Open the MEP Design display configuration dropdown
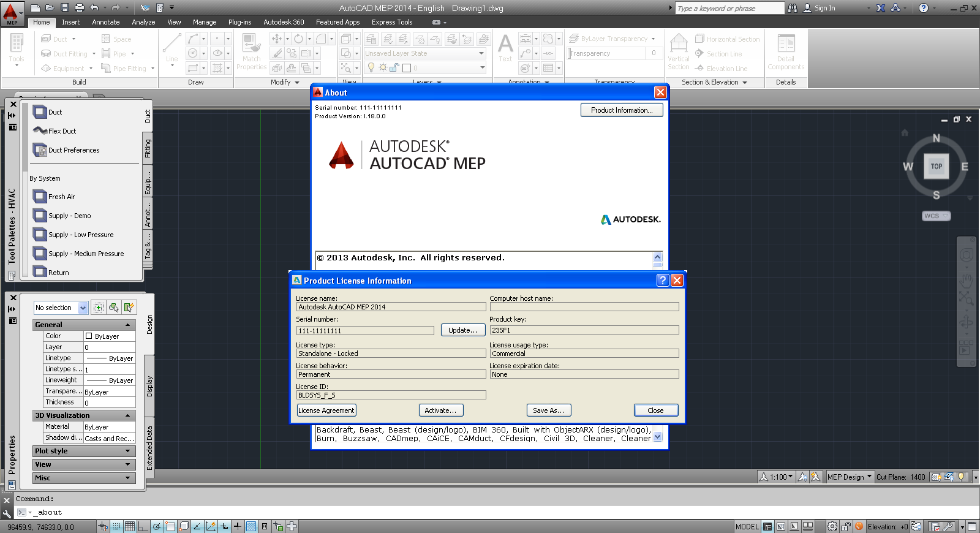Viewport: 980px width, 533px height. pos(850,477)
